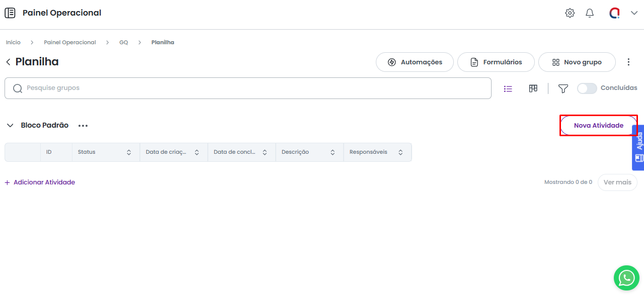Open the filter funnel icon
644x295 pixels.
(x=563, y=88)
